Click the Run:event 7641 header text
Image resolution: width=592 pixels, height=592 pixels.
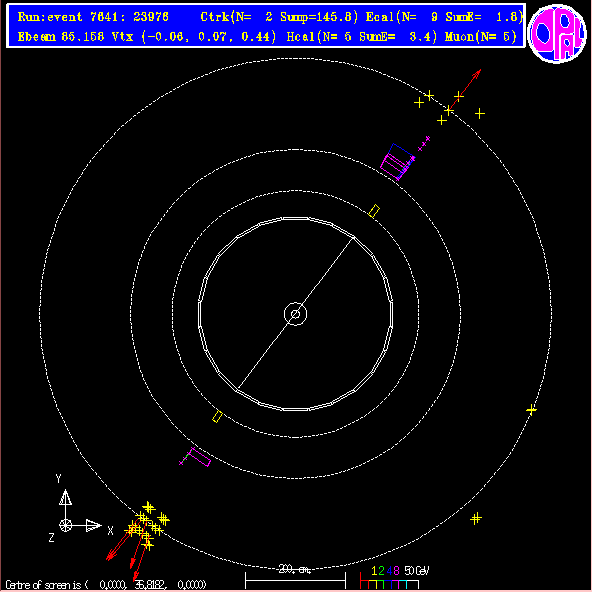point(93,17)
